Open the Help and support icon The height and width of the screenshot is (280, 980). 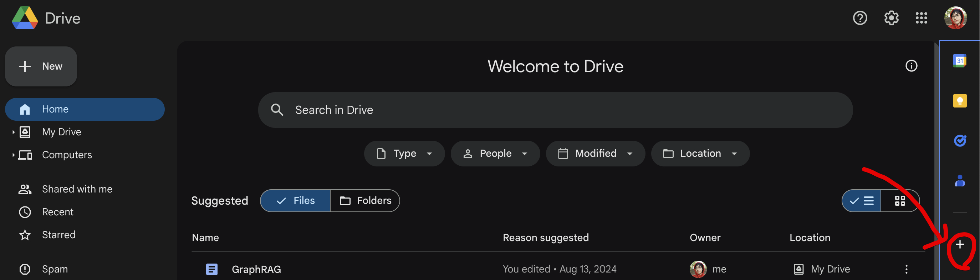(x=860, y=18)
